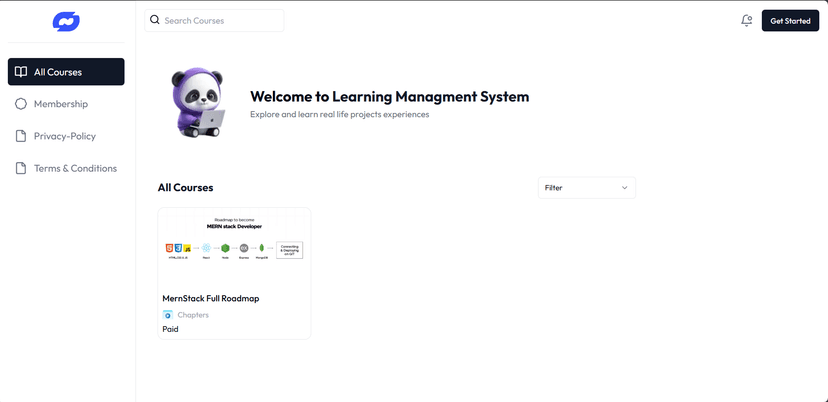Open the Privacy-Policy page
The image size is (828, 402).
coord(66,136)
